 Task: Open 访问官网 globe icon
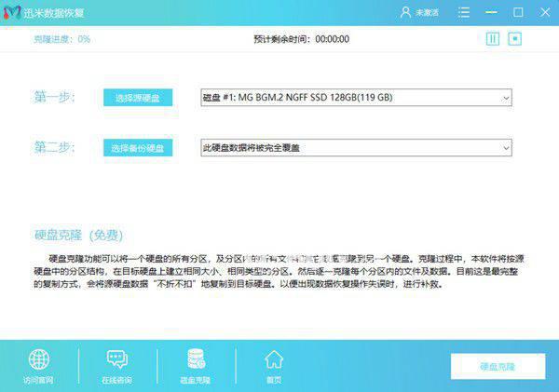tap(38, 359)
